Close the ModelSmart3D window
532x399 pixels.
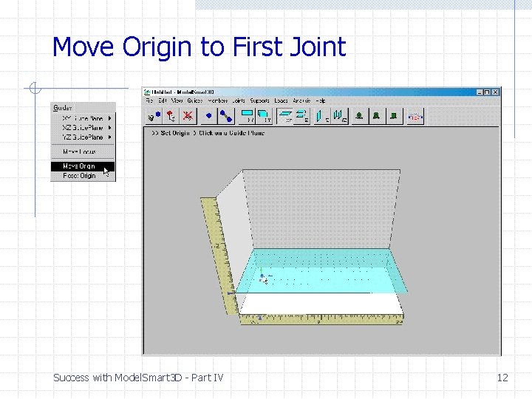(495, 92)
